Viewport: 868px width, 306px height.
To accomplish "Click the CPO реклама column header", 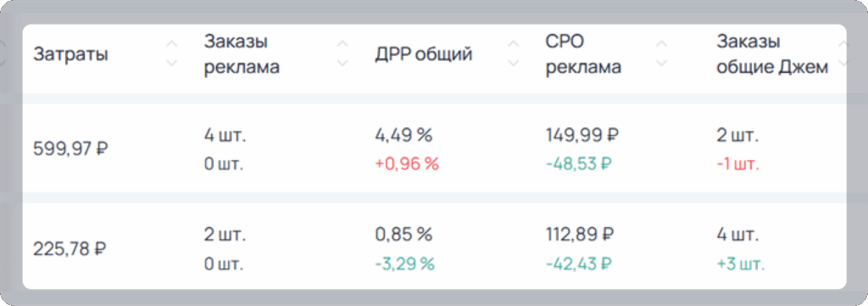I will 583,54.
